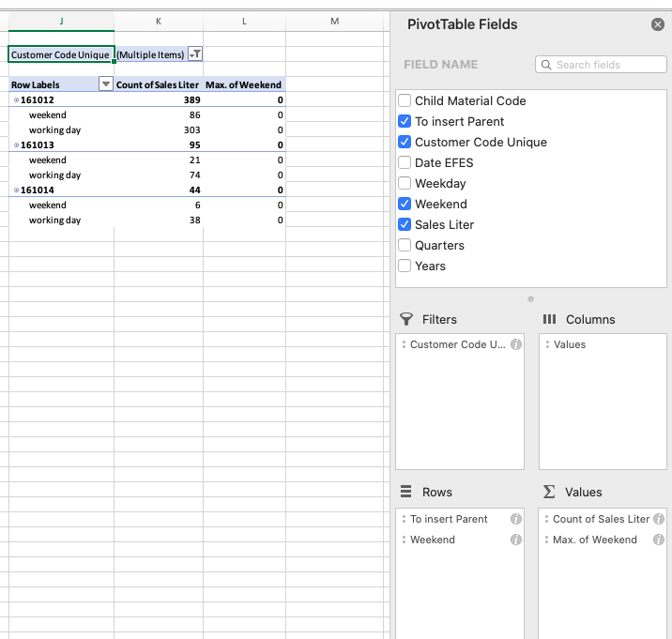Click the Max. of Weekend header cell
672x639 pixels.
tap(244, 84)
